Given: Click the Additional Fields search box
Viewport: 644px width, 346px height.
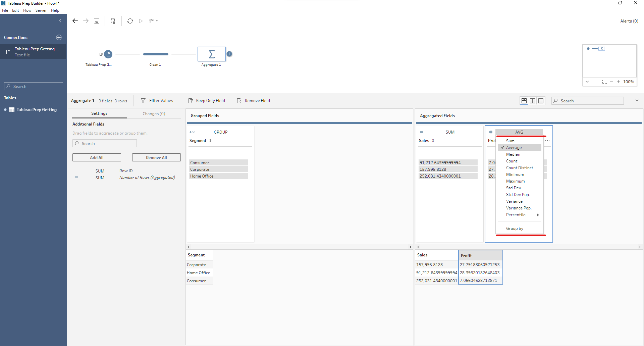Looking at the screenshot, I should click(x=105, y=143).
